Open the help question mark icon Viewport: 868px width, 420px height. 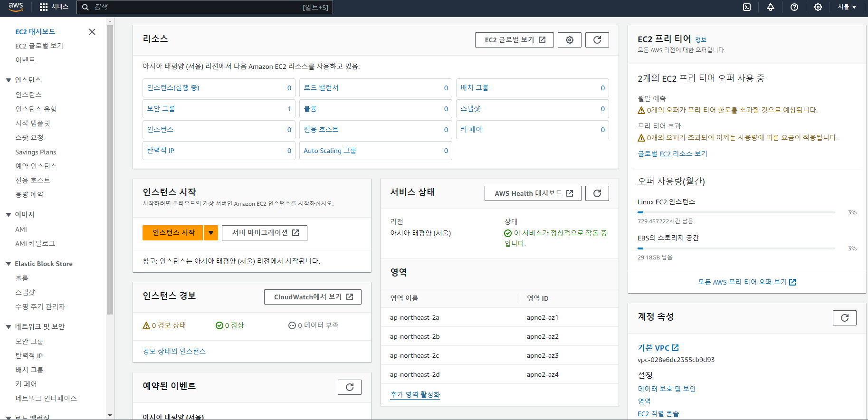[794, 7]
